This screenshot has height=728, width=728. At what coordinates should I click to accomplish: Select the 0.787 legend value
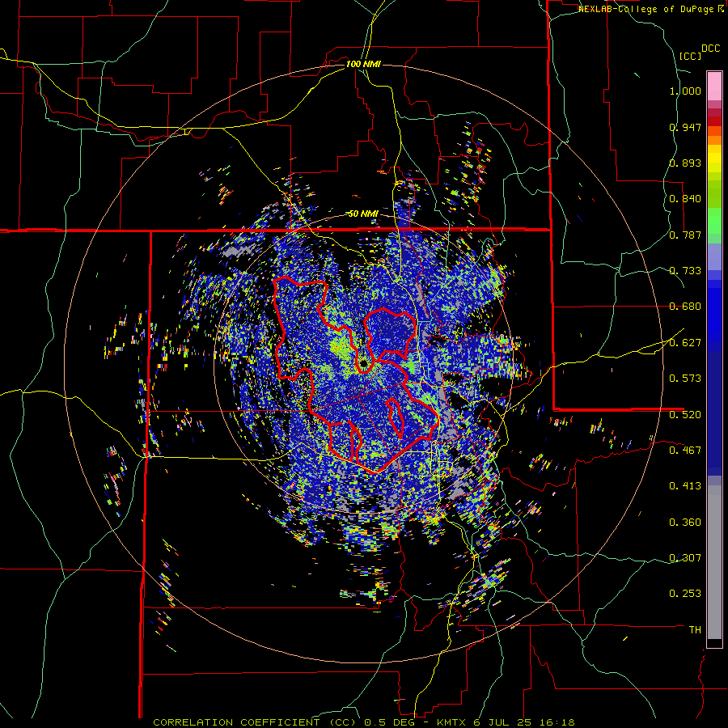685,235
